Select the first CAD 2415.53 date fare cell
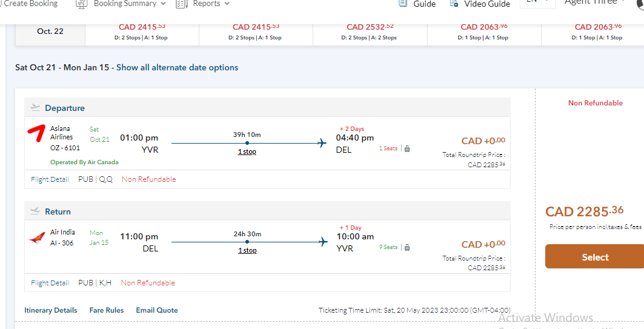The height and width of the screenshot is (329, 644). click(x=142, y=32)
